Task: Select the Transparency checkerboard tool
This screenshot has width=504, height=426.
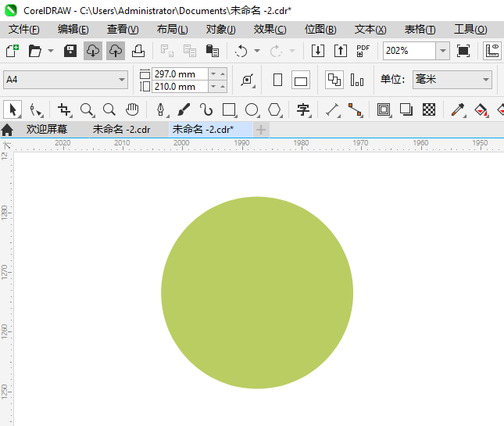Action: [429, 109]
